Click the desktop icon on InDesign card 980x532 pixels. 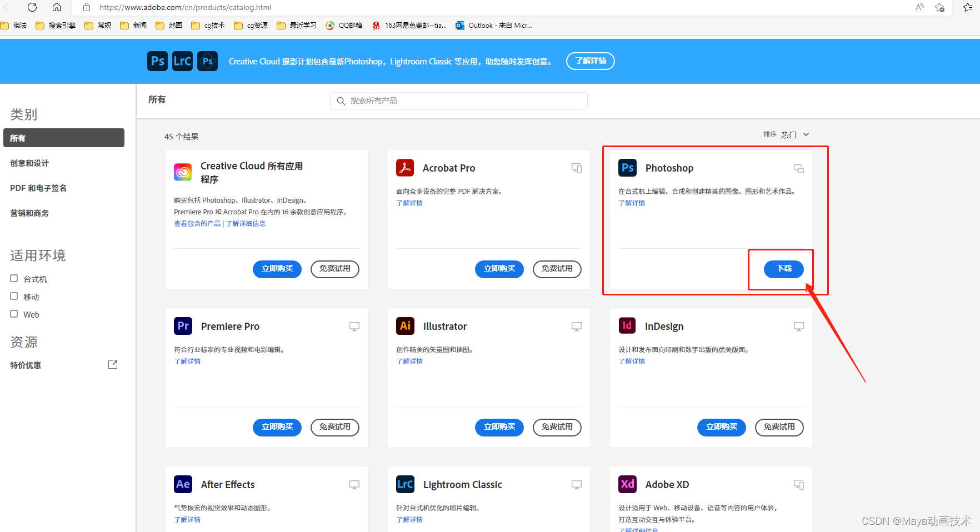799,327
